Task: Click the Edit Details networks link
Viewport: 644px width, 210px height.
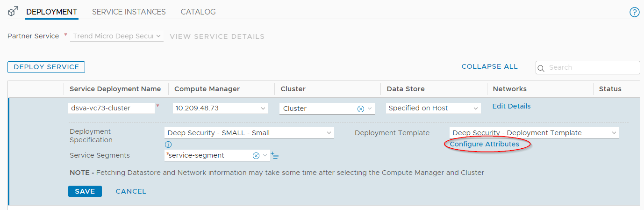Action: (511, 106)
